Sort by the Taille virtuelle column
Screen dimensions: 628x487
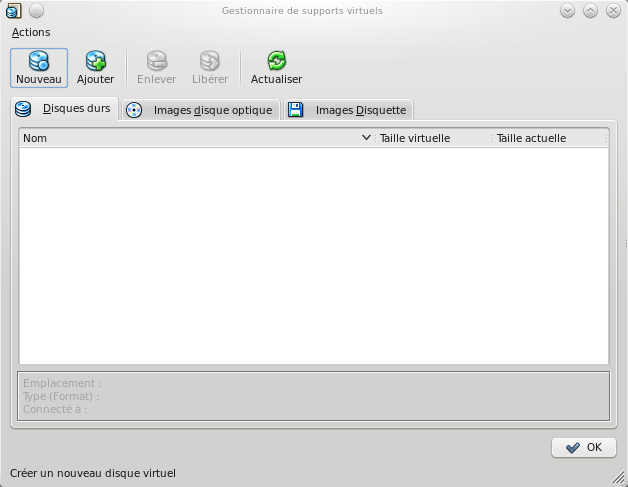(432, 138)
